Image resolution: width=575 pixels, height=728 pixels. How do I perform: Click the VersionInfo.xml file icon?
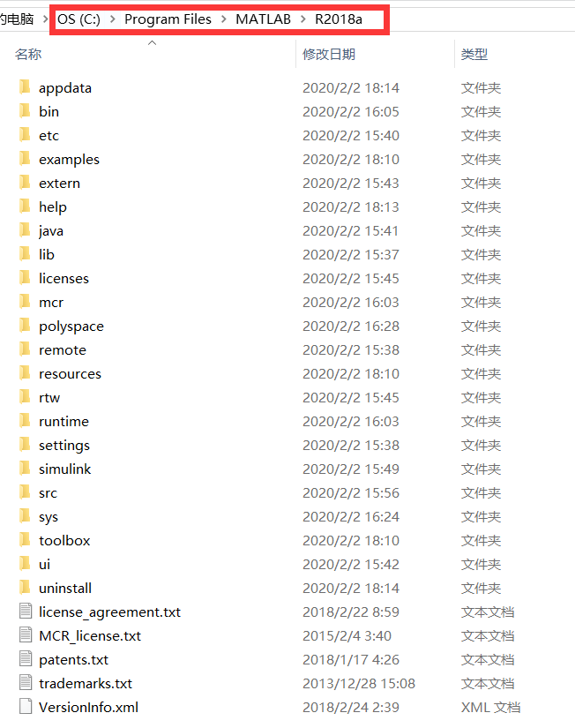(26, 707)
